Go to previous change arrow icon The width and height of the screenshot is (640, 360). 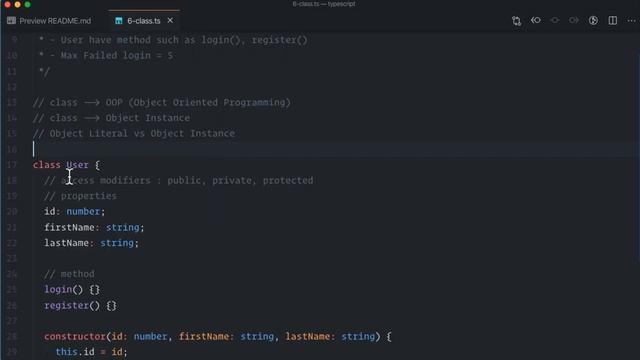pyautogui.click(x=536, y=20)
